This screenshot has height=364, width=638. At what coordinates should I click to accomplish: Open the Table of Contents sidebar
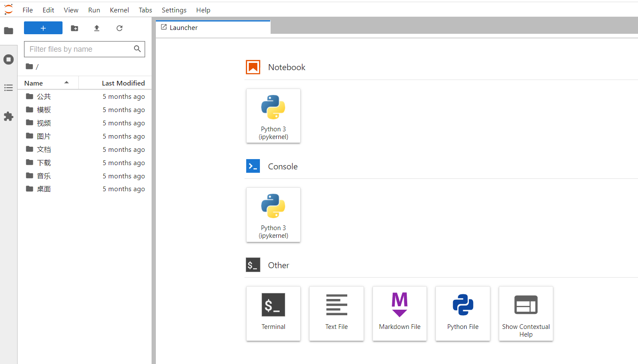pos(9,88)
